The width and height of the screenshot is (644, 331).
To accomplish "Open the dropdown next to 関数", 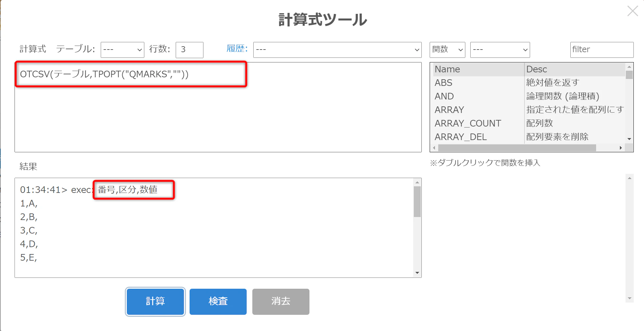I will pyautogui.click(x=500, y=50).
